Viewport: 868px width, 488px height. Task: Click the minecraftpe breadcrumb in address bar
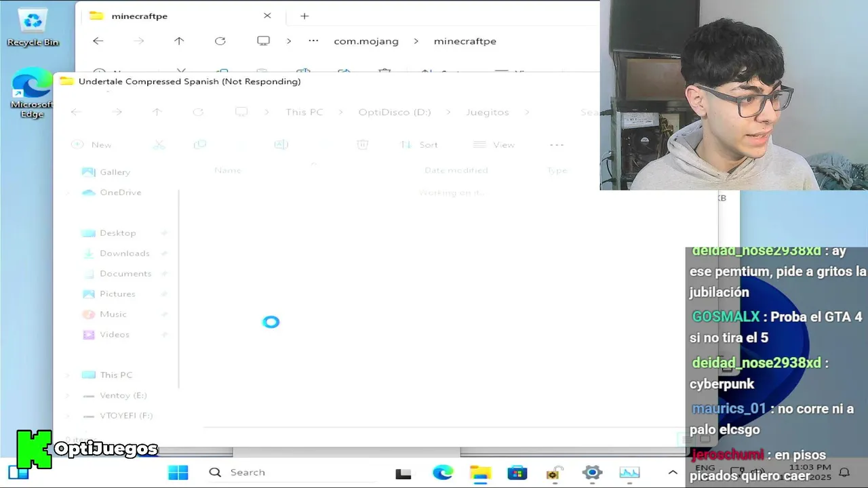[465, 41]
